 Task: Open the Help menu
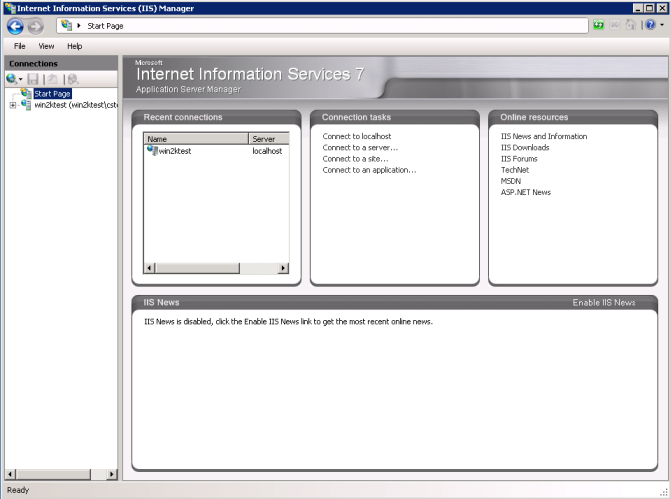point(74,46)
